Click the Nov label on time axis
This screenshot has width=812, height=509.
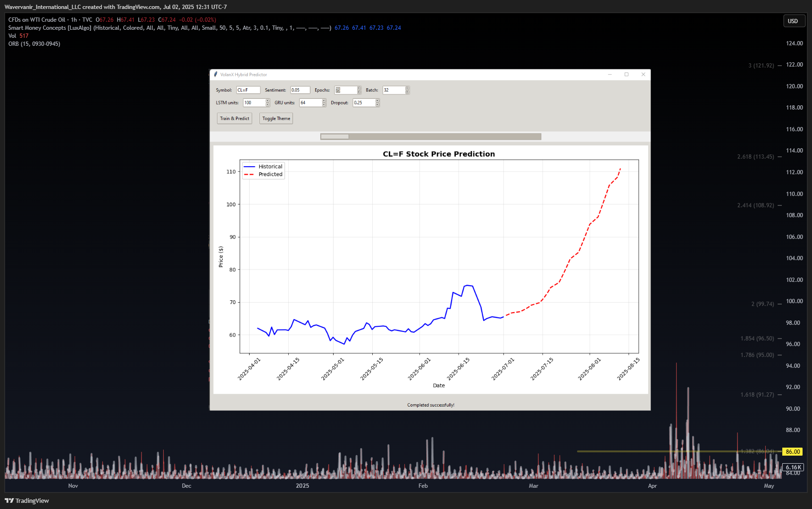[x=73, y=486]
